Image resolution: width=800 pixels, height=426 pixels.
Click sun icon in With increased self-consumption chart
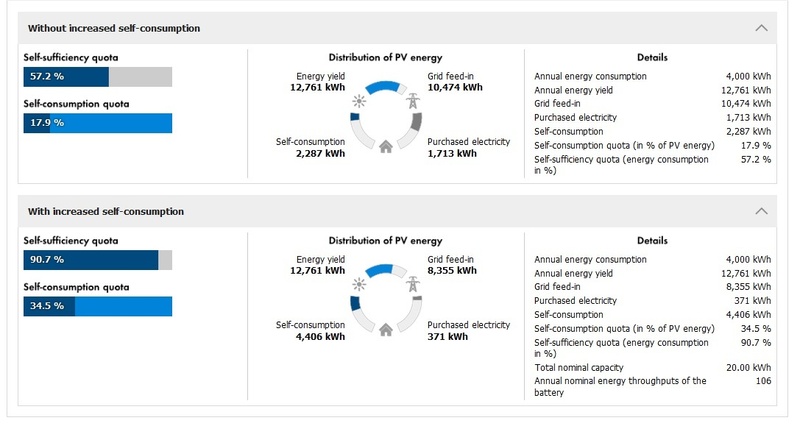point(359,283)
